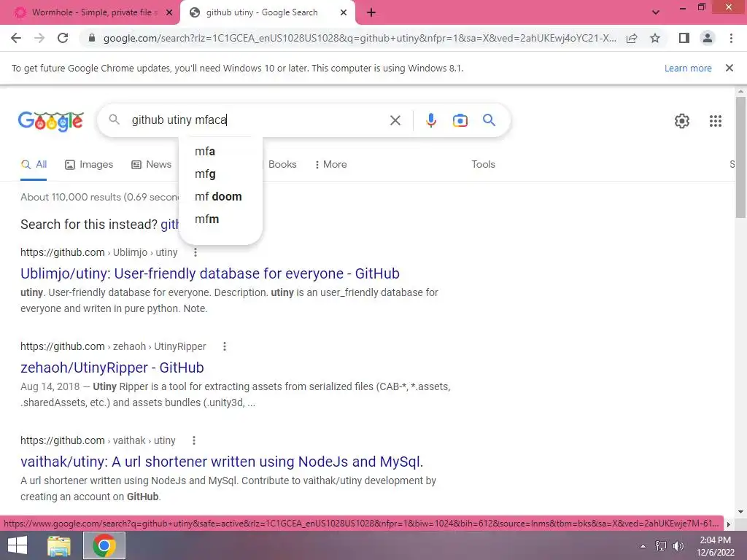View site information lock icon
The image size is (747, 560).
pos(92,38)
